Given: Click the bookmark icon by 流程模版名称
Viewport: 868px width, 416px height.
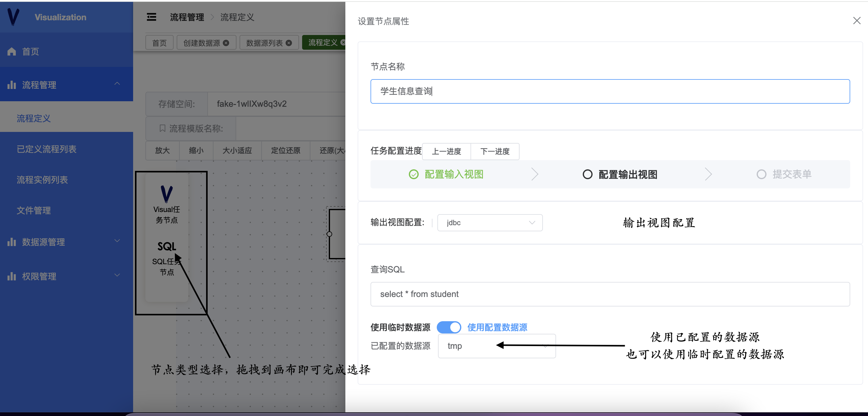Looking at the screenshot, I should click(x=163, y=128).
